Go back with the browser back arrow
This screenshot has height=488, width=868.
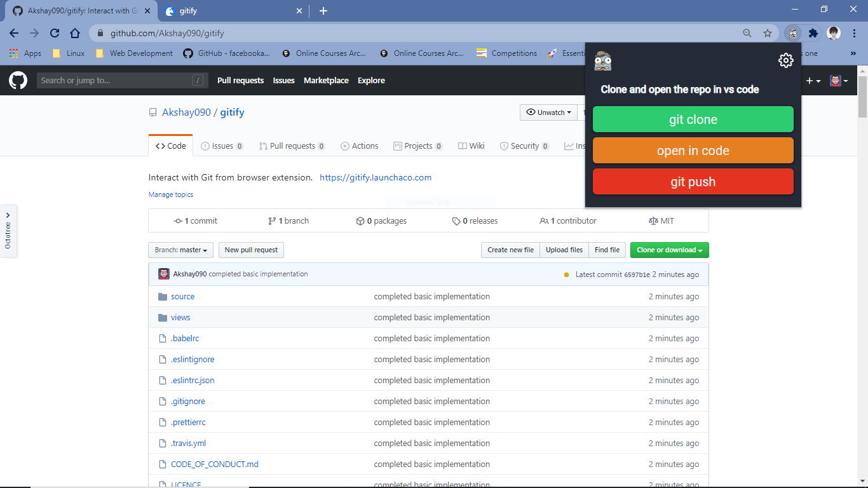(14, 33)
